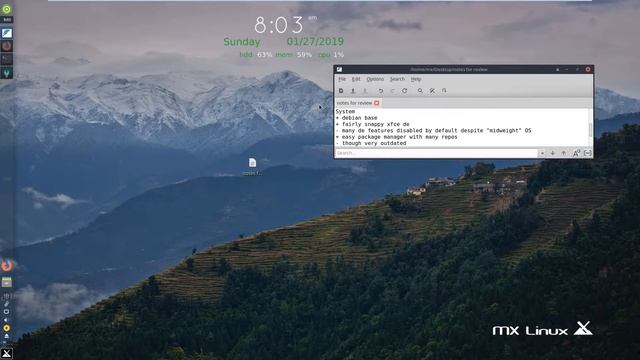Click the line mentioning "midweight" OS
The height and width of the screenshot is (360, 640).
[x=433, y=131]
